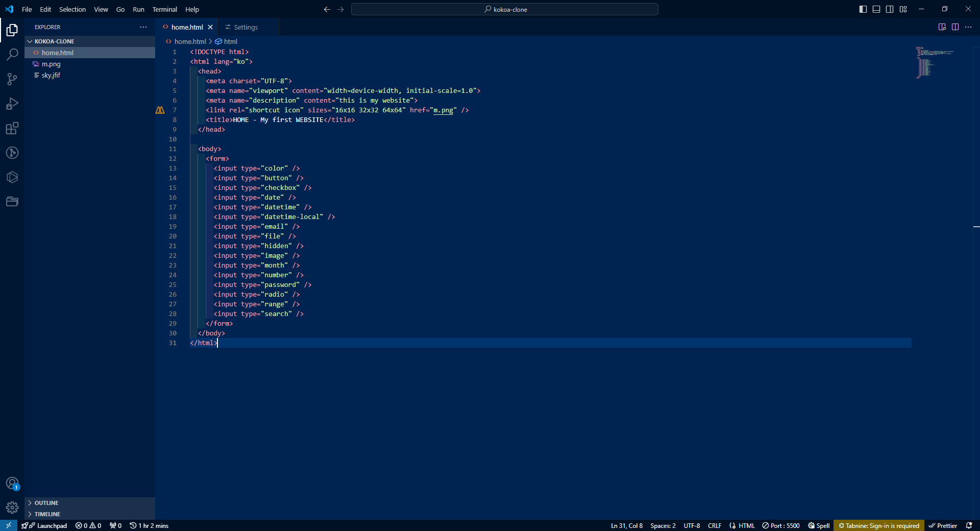Open the Run menu

pyautogui.click(x=138, y=9)
